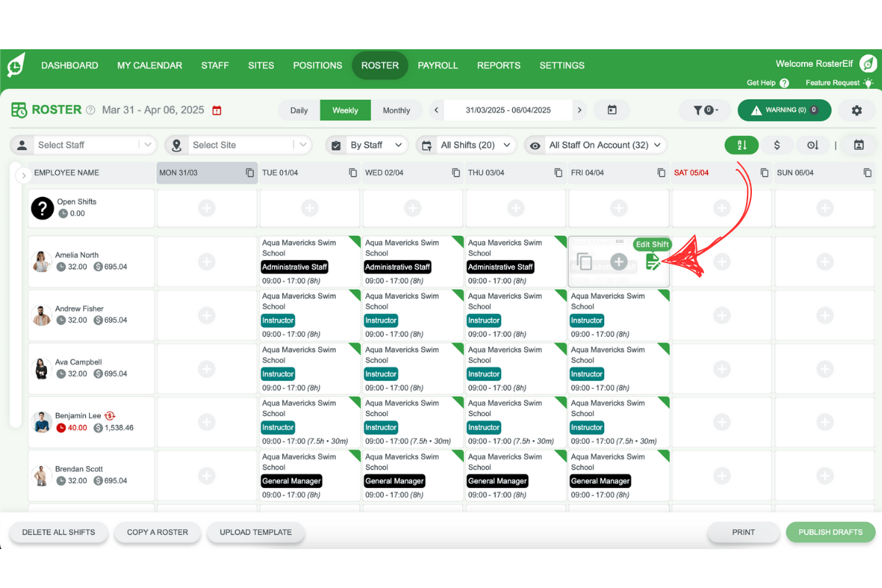Viewport: 882px width, 588px height.
Task: Click the Feature Request lightbulb icon
Action: point(869,82)
